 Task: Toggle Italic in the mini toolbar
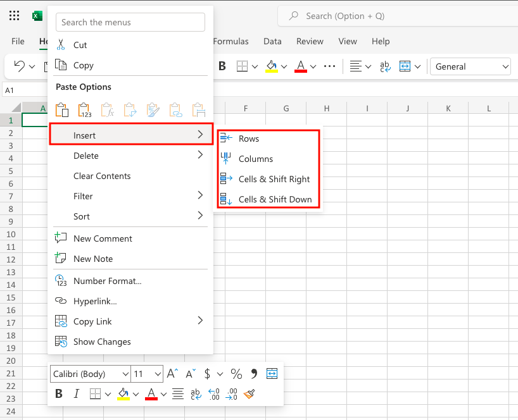pyautogui.click(x=77, y=393)
